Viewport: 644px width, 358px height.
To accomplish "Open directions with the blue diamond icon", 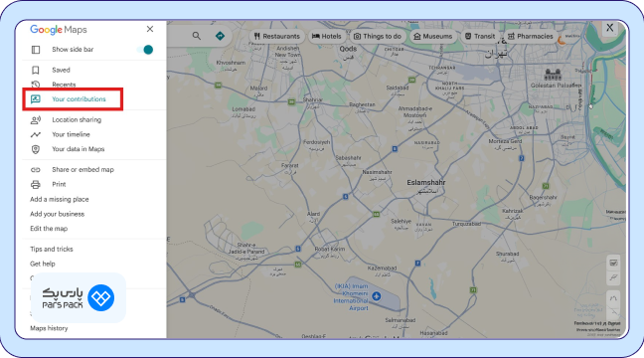I will click(x=221, y=36).
